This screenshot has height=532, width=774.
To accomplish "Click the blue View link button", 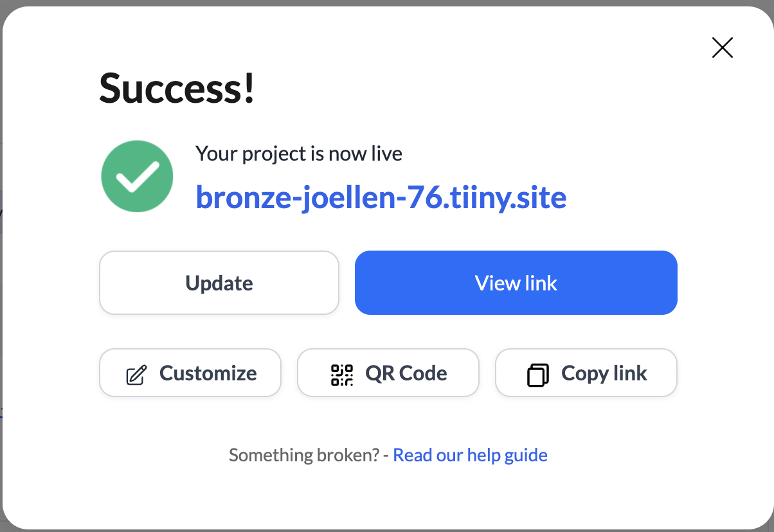I will click(516, 283).
